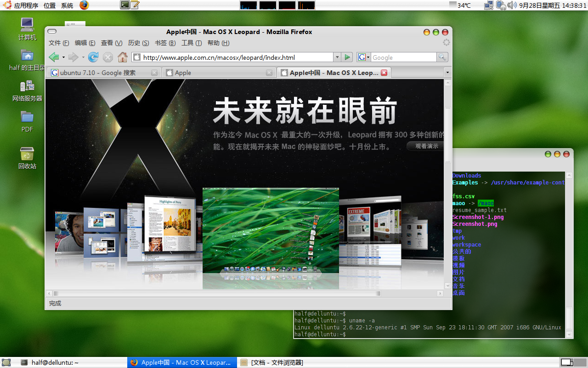This screenshot has height=368, width=588.
Task: Click the green Go arrow beside URL bar
Action: pos(347,57)
